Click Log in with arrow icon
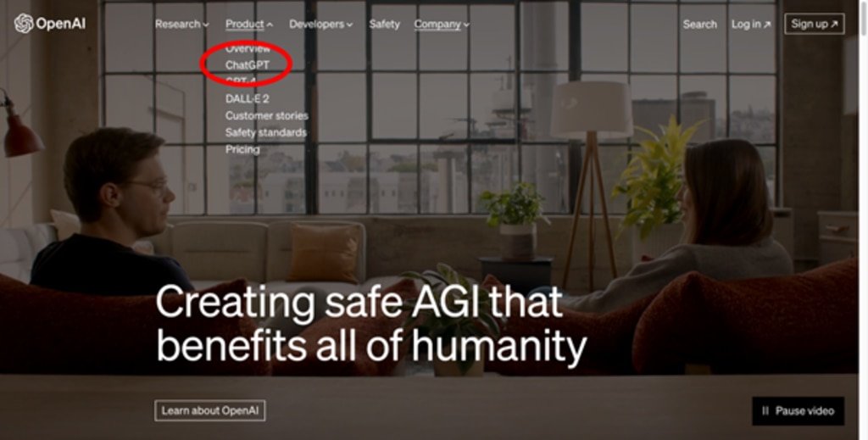The image size is (868, 440). 751,25
